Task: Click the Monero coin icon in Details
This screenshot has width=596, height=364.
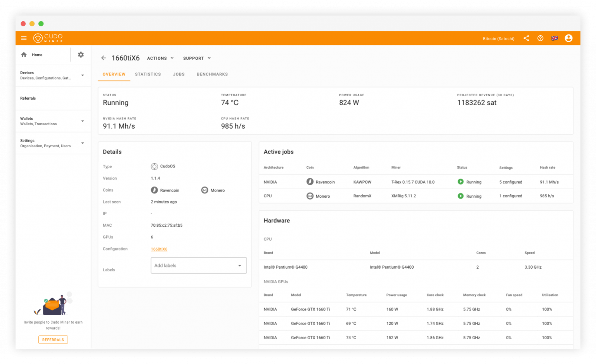Action: 204,190
